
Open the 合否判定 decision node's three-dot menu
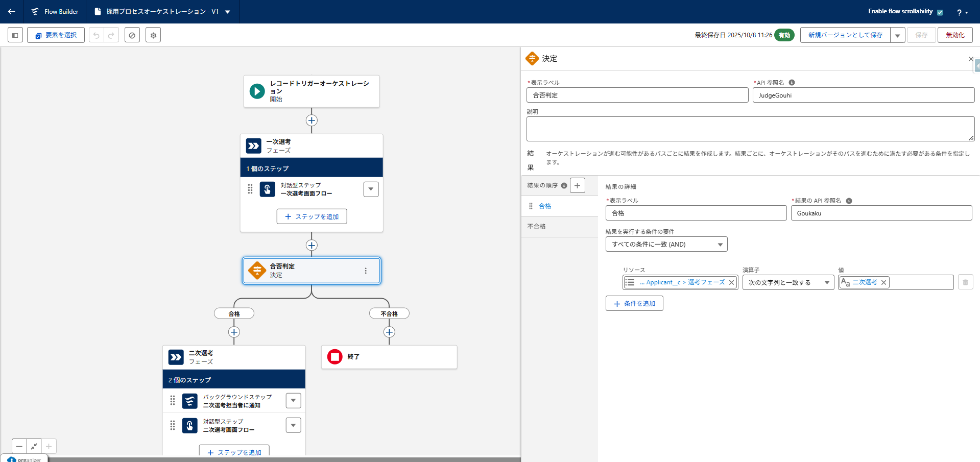click(366, 271)
